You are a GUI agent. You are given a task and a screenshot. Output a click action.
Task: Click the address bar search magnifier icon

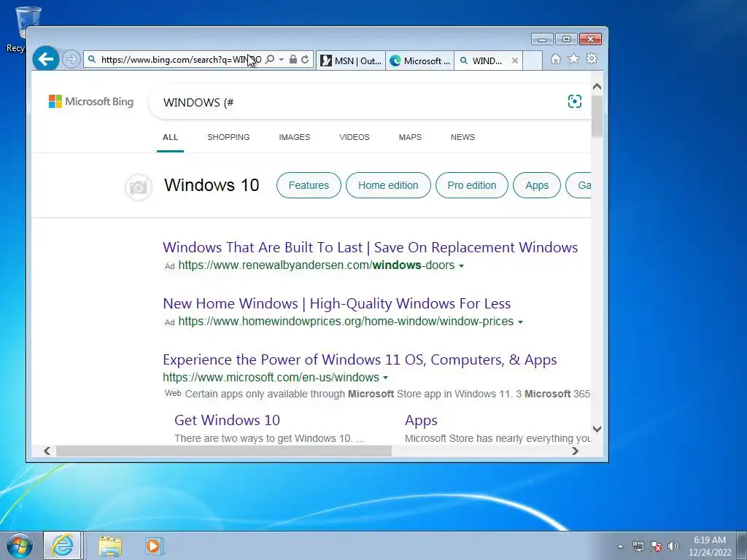click(x=270, y=60)
